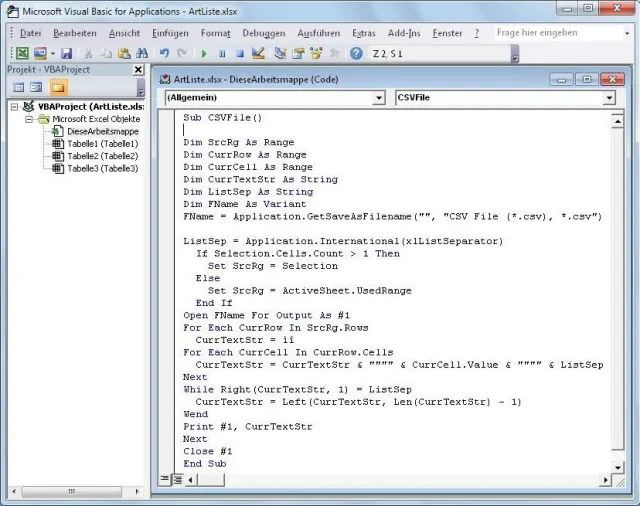
Task: Open the (Allgemein) object dropdown
Action: (378, 98)
